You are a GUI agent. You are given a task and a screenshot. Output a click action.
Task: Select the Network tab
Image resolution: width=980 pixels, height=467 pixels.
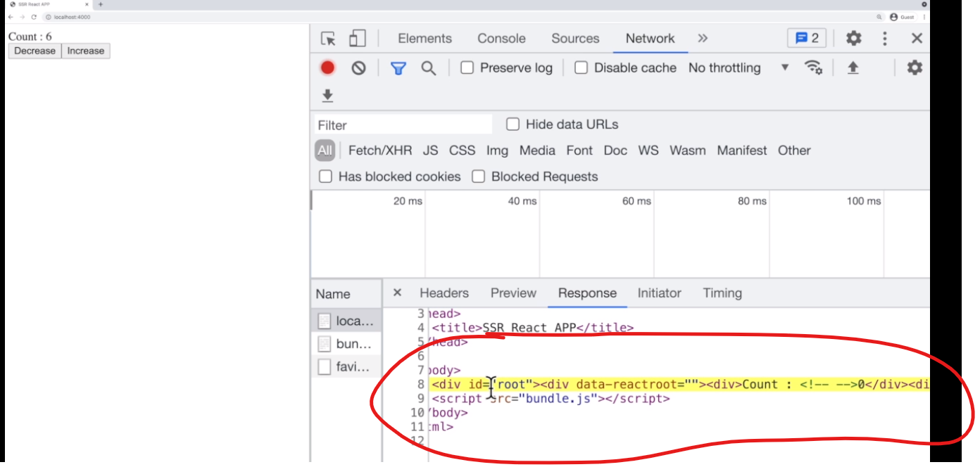tap(650, 39)
